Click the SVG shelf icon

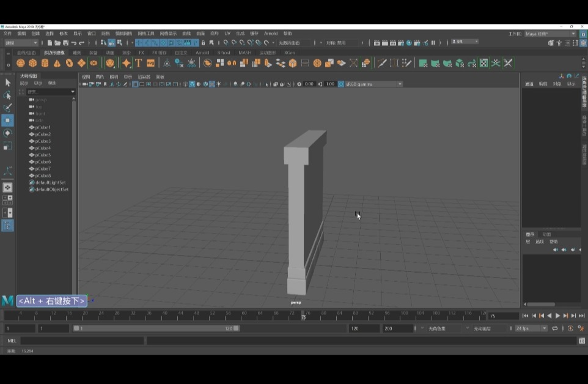(x=150, y=63)
